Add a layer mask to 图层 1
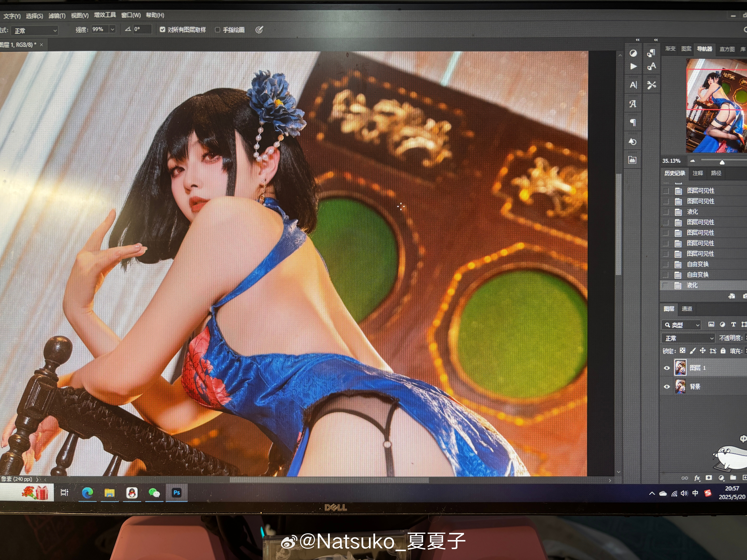The image size is (747, 560). point(709,478)
